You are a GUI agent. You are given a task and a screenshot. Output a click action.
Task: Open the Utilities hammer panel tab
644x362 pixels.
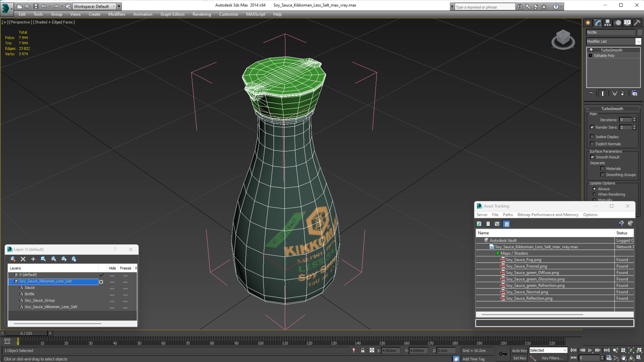637,23
